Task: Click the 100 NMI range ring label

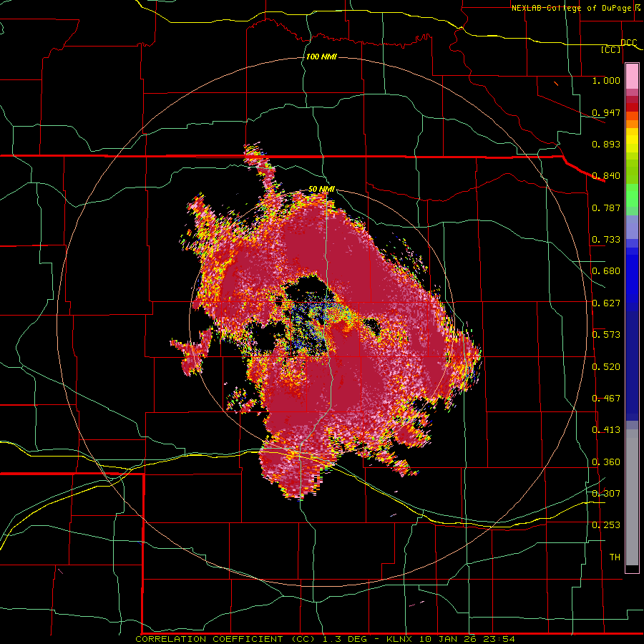Action: coord(321,57)
